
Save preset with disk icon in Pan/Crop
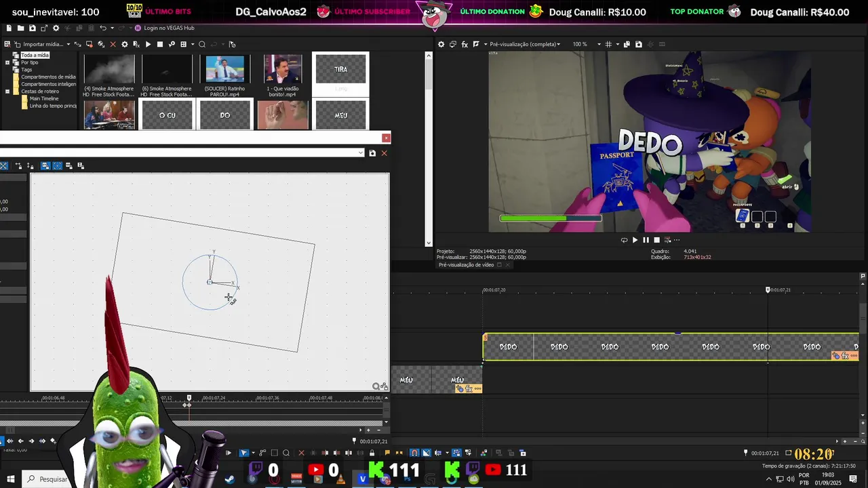click(x=372, y=153)
